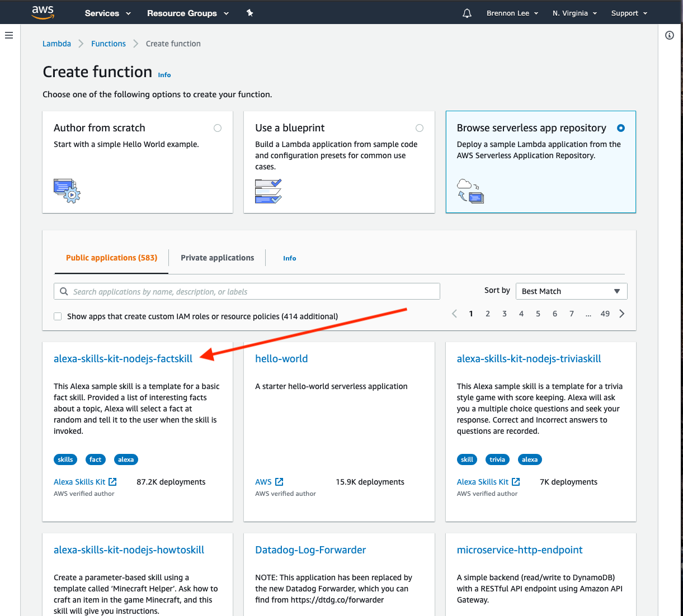This screenshot has height=616, width=683.
Task: Go to results page 7
Action: [x=572, y=314]
